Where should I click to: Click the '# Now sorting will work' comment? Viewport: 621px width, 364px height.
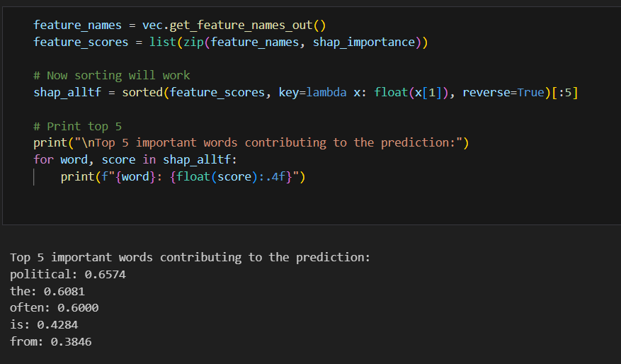click(x=111, y=75)
